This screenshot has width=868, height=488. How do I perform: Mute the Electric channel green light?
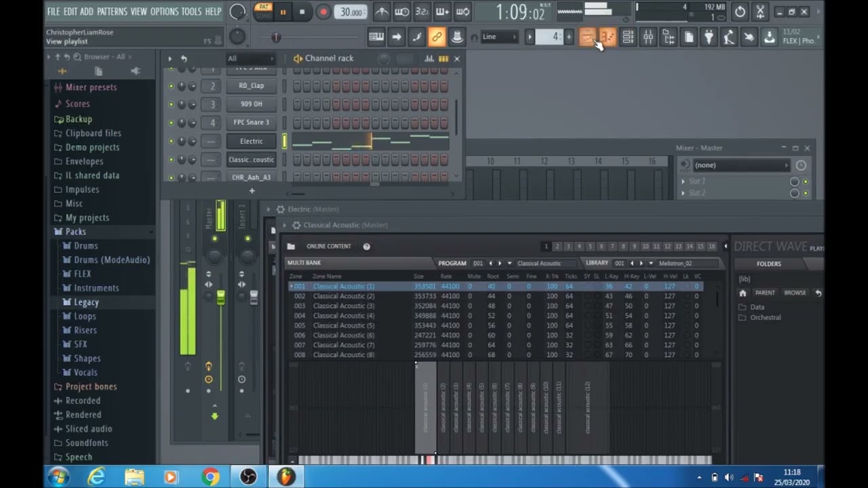tap(171, 142)
